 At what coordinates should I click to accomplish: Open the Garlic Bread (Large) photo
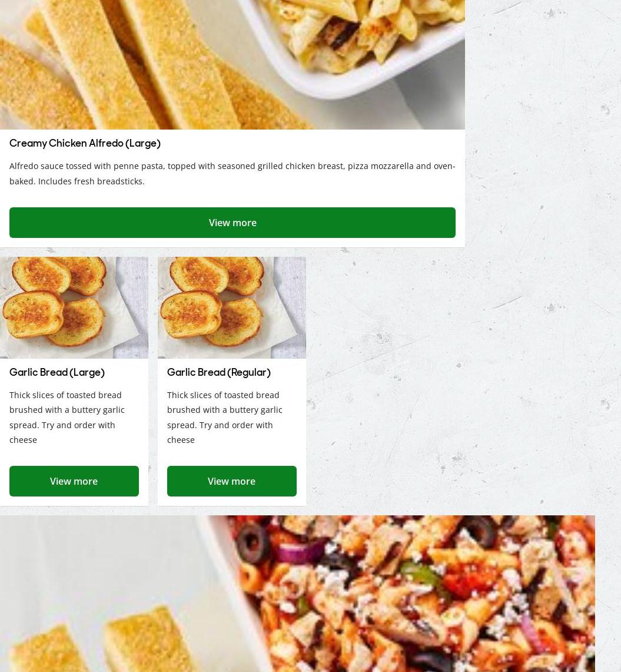74,307
